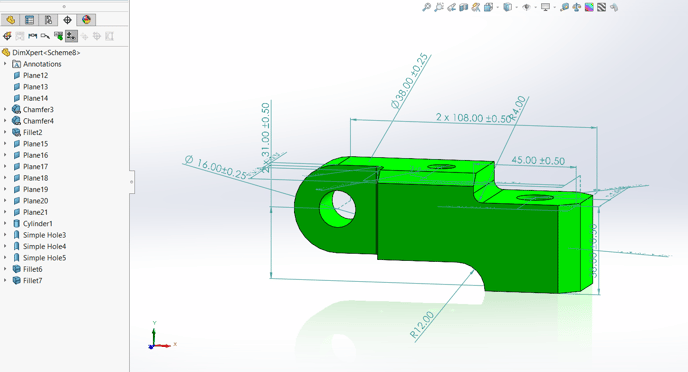Viewport: 688px width, 372px height.
Task: Switch to the FeatureManager design tree tab
Action: pos(11,20)
